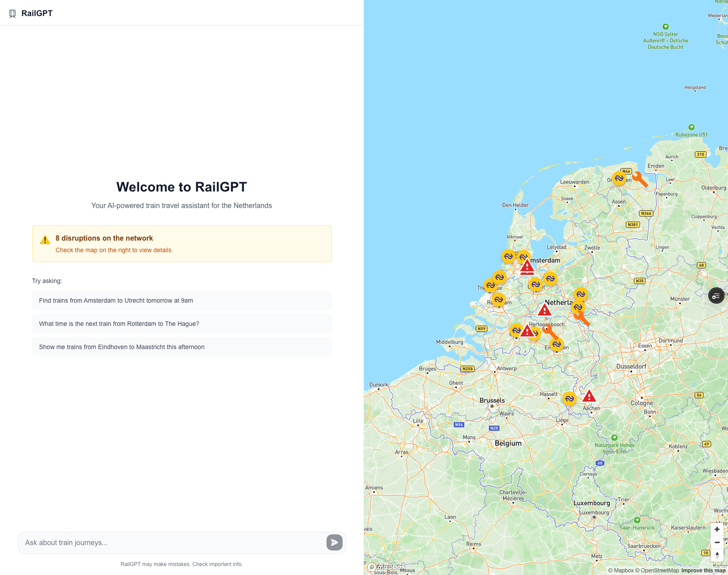728x575 pixels.
Task: Choose the Rotterdam to The Hague suggestion
Action: click(182, 324)
